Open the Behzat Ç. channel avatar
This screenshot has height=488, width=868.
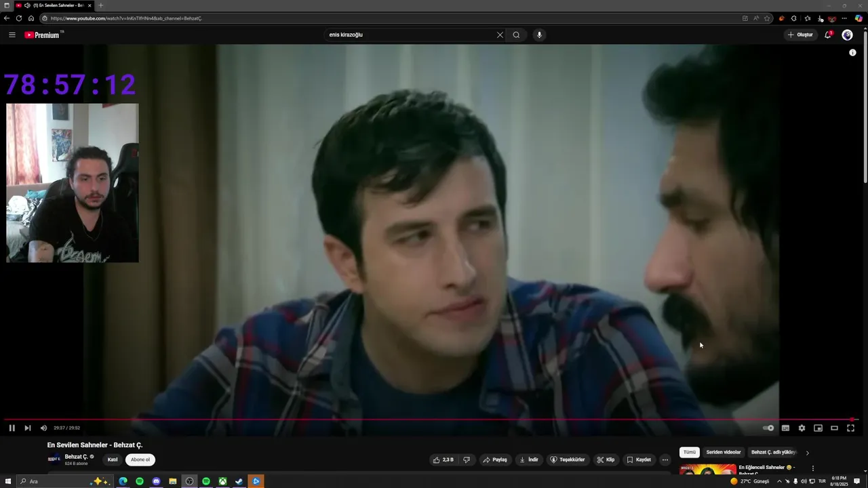coord(54,459)
